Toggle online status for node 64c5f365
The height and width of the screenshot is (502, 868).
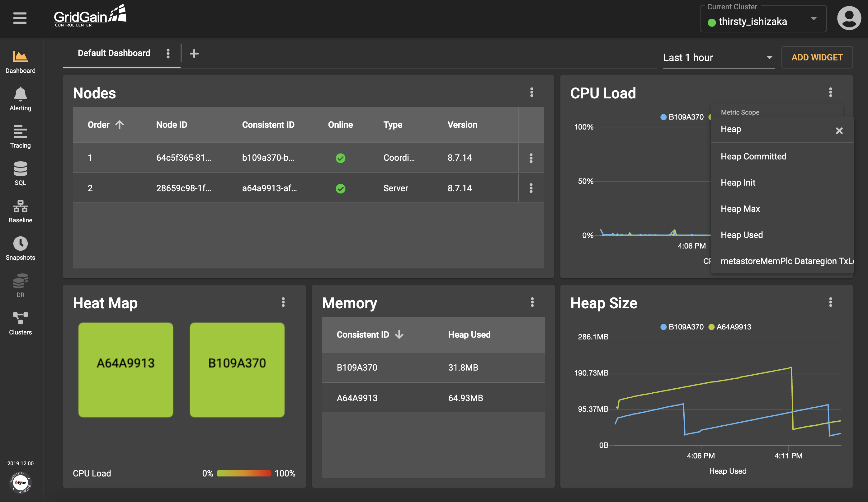tap(339, 158)
